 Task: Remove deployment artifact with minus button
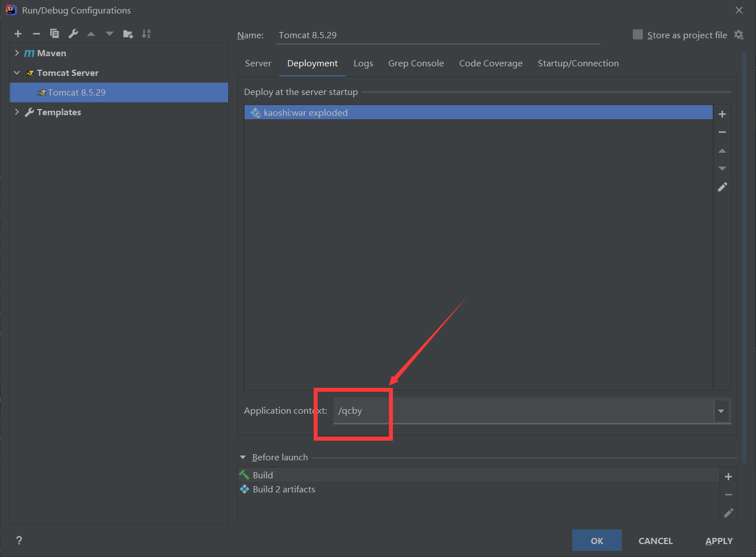point(722,132)
